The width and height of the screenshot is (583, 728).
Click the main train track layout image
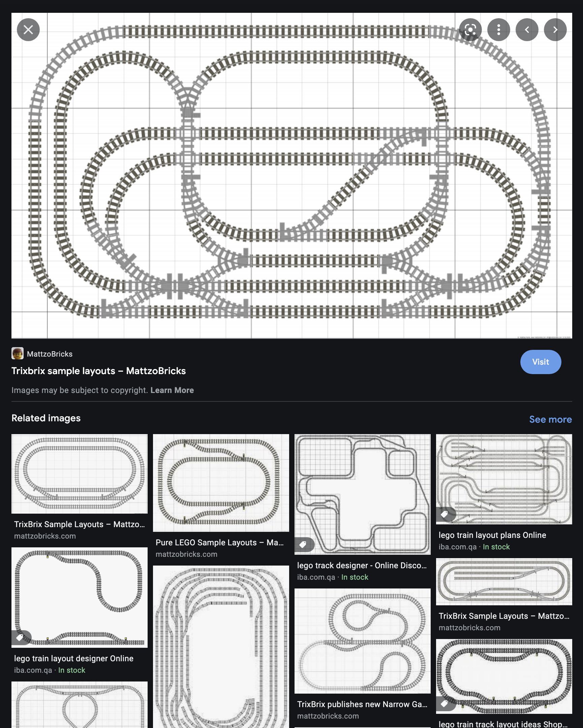pyautogui.click(x=292, y=176)
